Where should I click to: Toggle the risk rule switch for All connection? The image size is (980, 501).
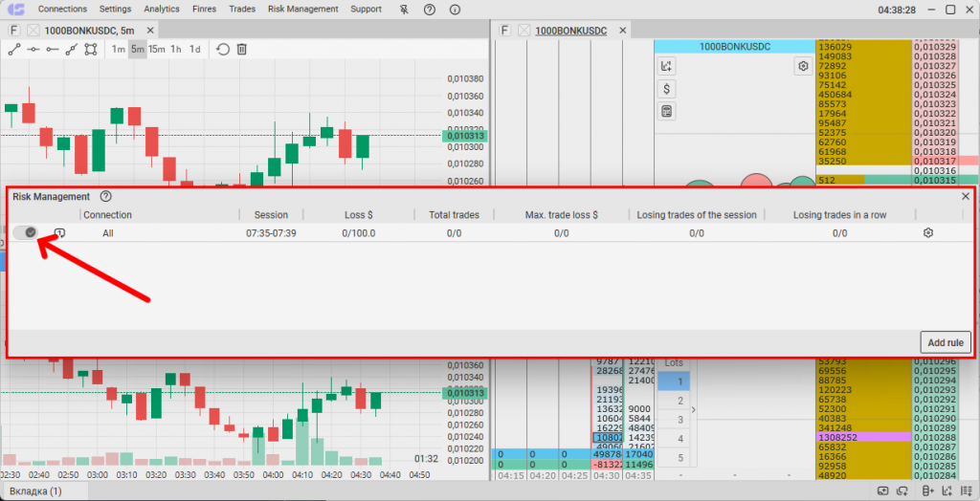pyautogui.click(x=26, y=232)
